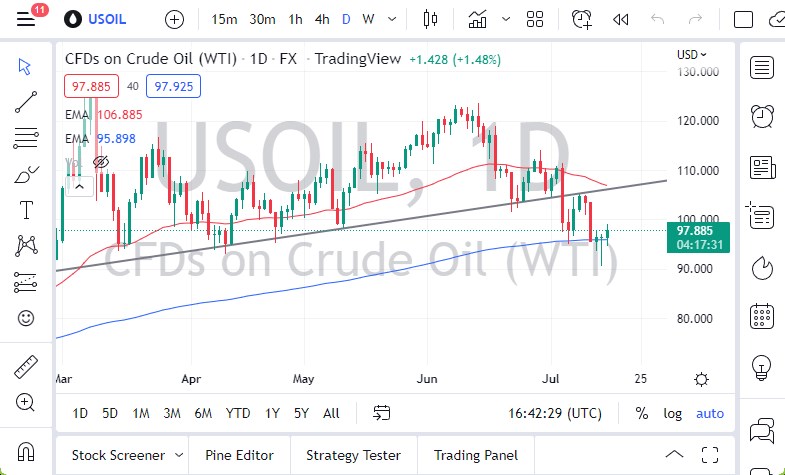
Task: Open the emoji icons tool
Action: tap(26, 318)
